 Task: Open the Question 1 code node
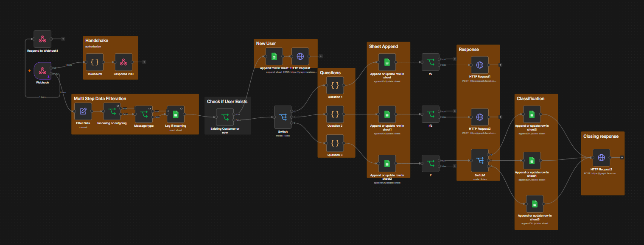[x=335, y=85]
